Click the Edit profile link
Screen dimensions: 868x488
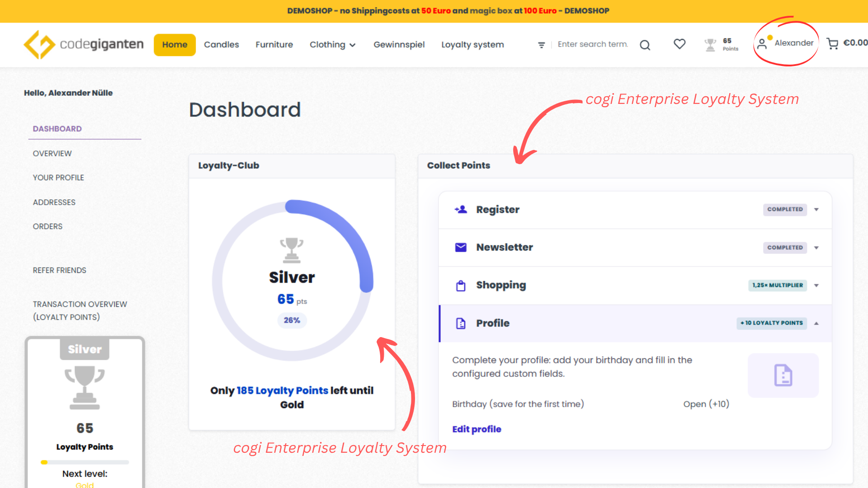(x=476, y=429)
